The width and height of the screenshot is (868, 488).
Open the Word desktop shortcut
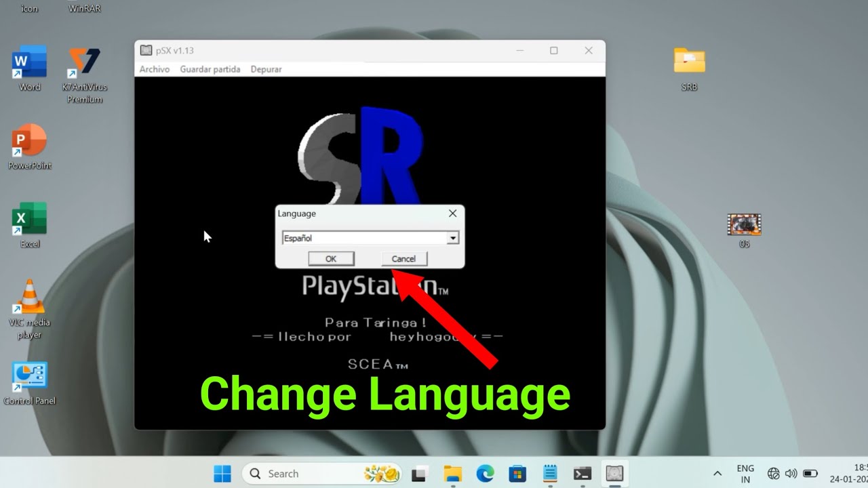click(29, 68)
